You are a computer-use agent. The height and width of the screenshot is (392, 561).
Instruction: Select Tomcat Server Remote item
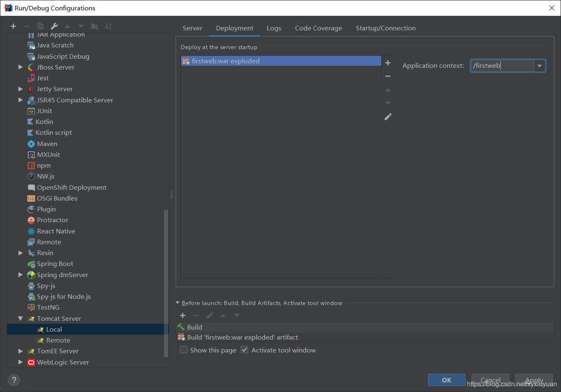tap(88, 340)
